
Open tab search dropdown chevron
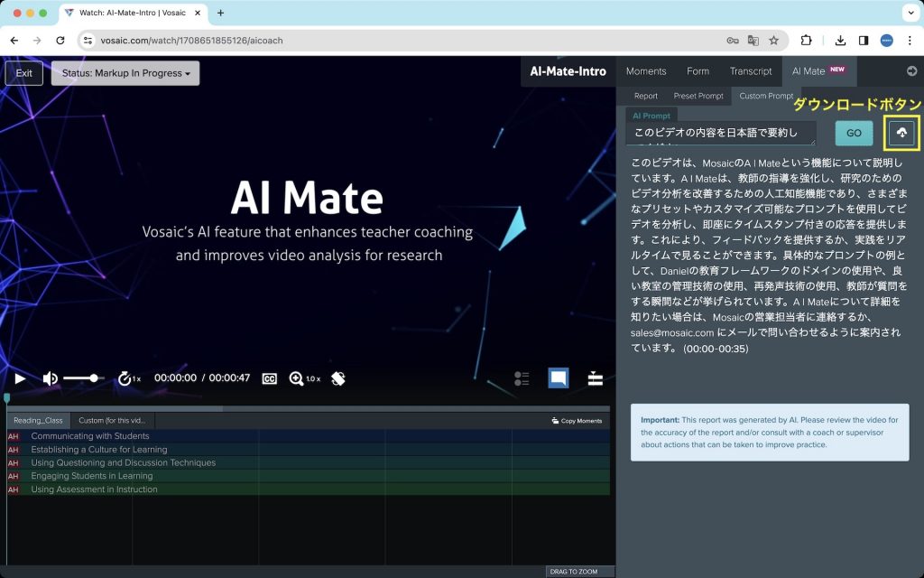pos(911,13)
